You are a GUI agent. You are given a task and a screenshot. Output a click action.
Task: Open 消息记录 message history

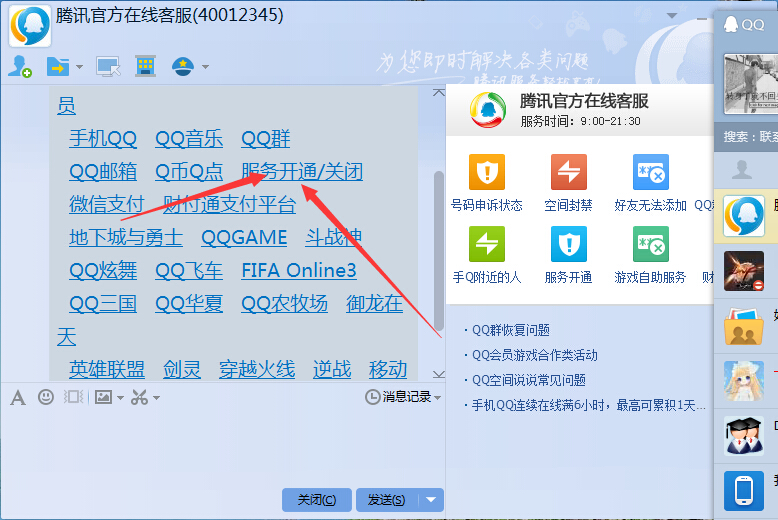click(x=398, y=397)
